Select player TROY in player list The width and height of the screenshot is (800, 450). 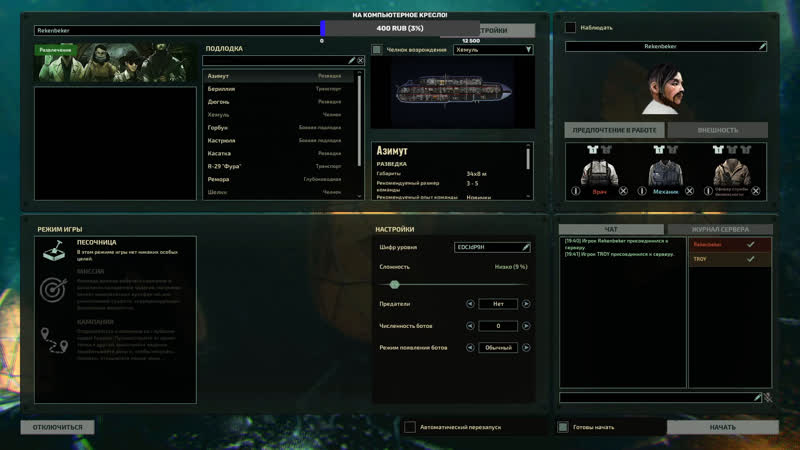pos(730,259)
